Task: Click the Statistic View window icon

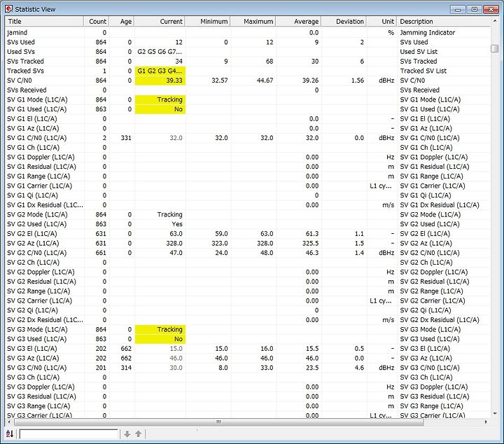Action: [x=9, y=9]
